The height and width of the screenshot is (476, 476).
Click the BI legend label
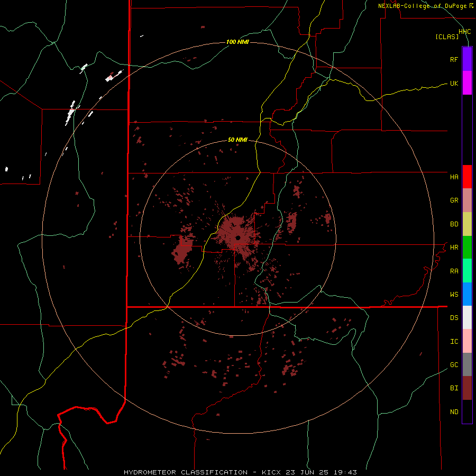pos(454,388)
